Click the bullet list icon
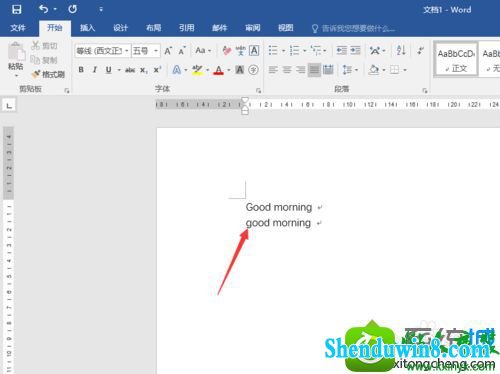This screenshot has width=500, height=374. click(x=273, y=51)
